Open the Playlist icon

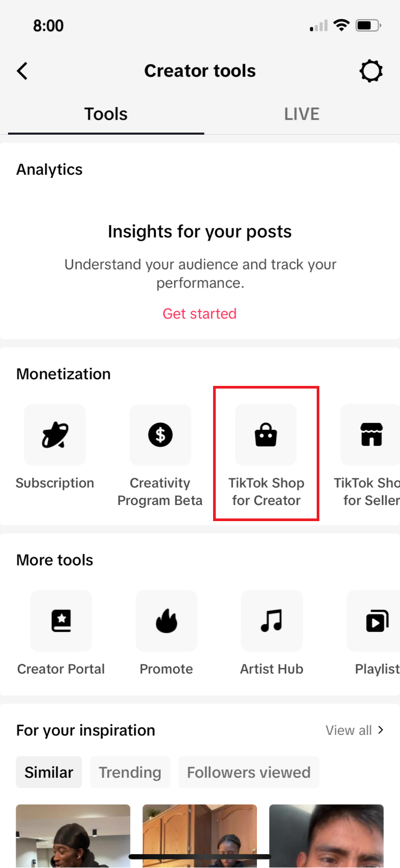(x=377, y=621)
